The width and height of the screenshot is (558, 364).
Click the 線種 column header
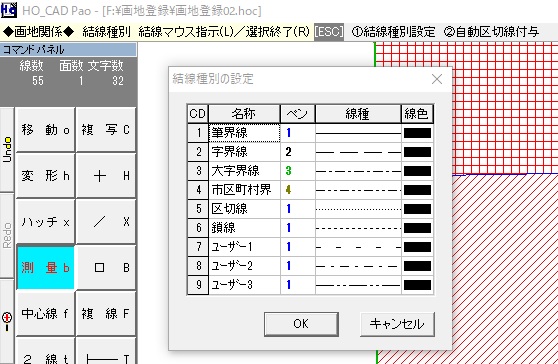click(x=358, y=114)
